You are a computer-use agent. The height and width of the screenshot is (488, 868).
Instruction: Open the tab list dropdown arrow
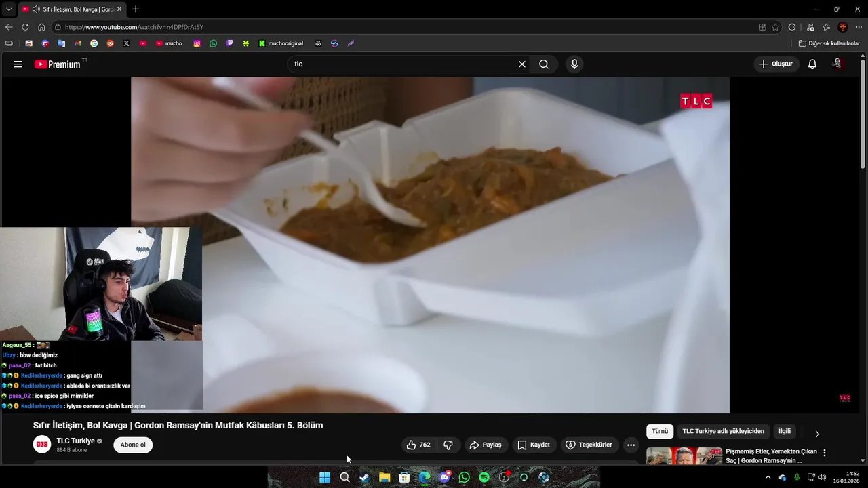[x=9, y=9]
